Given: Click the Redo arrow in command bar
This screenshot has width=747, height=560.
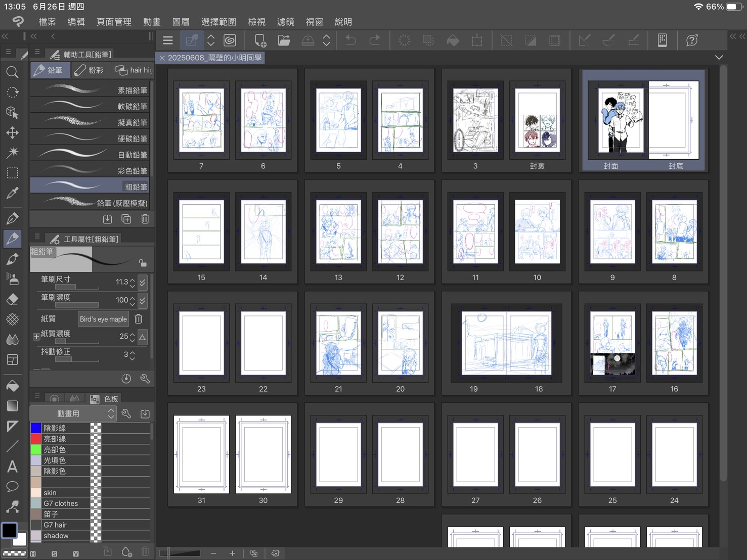Looking at the screenshot, I should click(x=375, y=40).
